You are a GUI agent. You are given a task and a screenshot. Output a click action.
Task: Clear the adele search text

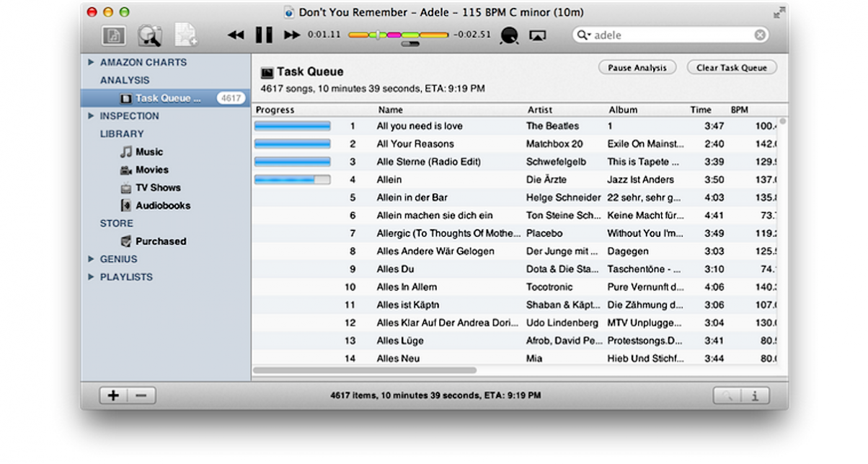(x=760, y=35)
